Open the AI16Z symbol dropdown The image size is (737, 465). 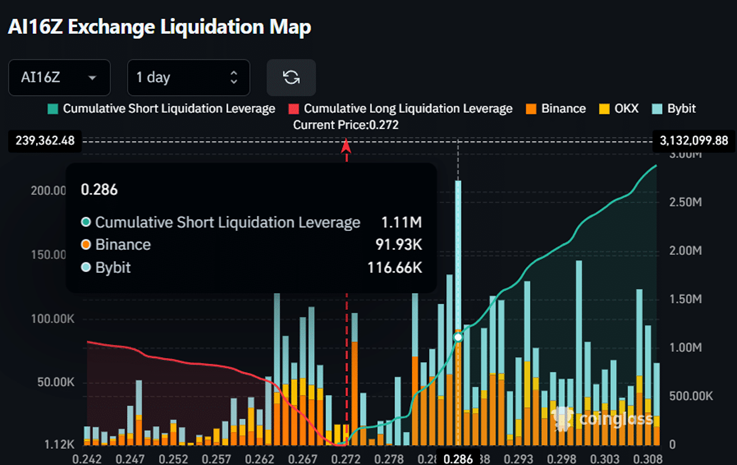click(59, 77)
